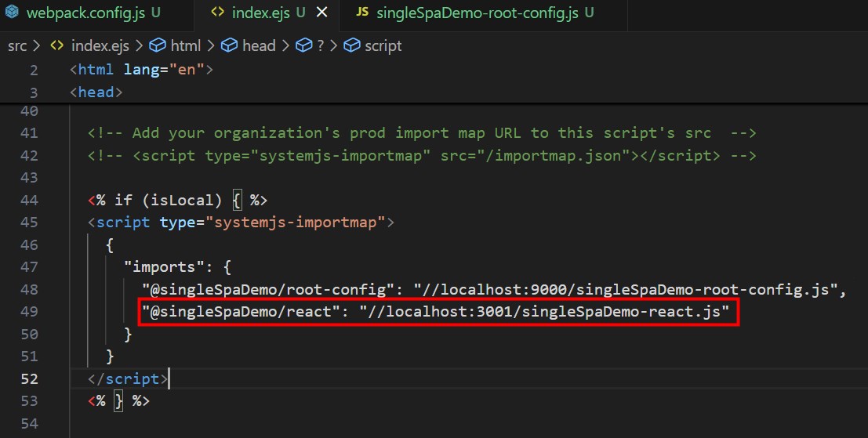Click the cube icon beside the html breadcrumb
Screen dimensions: 868x438
click(158, 45)
